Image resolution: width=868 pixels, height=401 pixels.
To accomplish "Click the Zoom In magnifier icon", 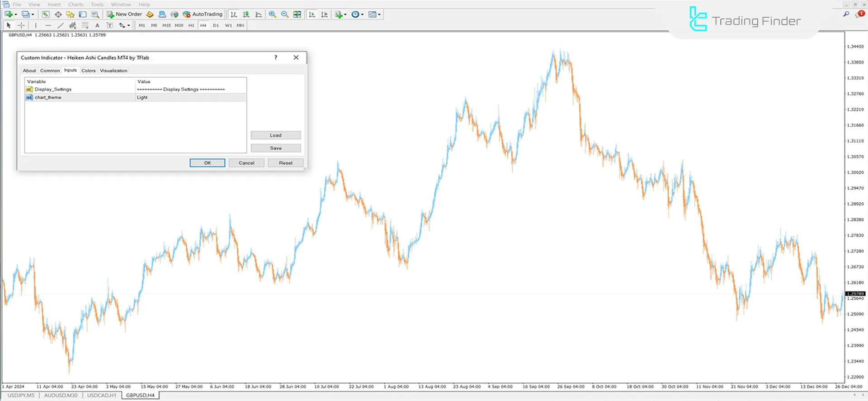I will point(272,14).
